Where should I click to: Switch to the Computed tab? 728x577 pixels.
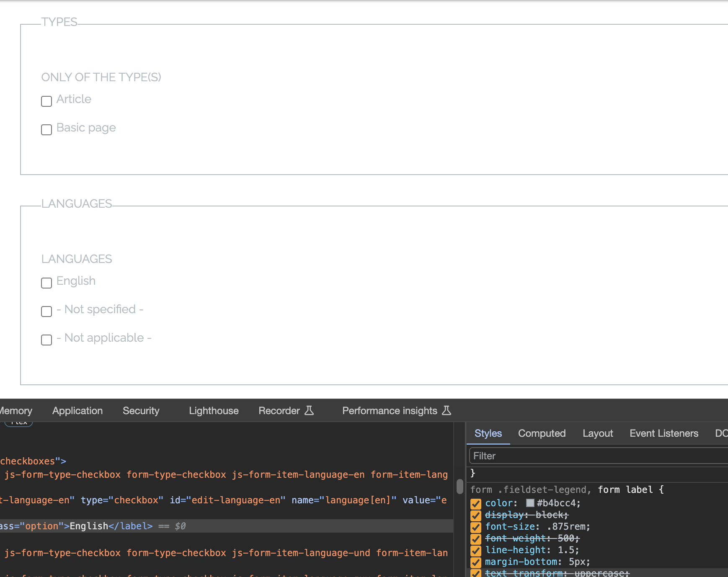(542, 433)
